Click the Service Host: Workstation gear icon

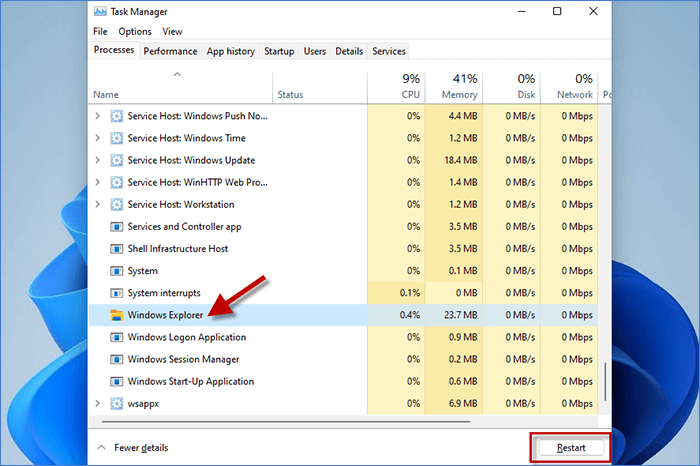coord(117,204)
